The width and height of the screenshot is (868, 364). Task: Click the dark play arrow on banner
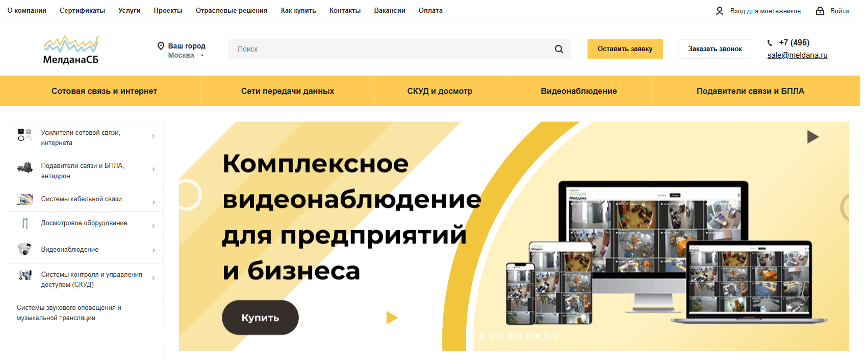point(813,137)
